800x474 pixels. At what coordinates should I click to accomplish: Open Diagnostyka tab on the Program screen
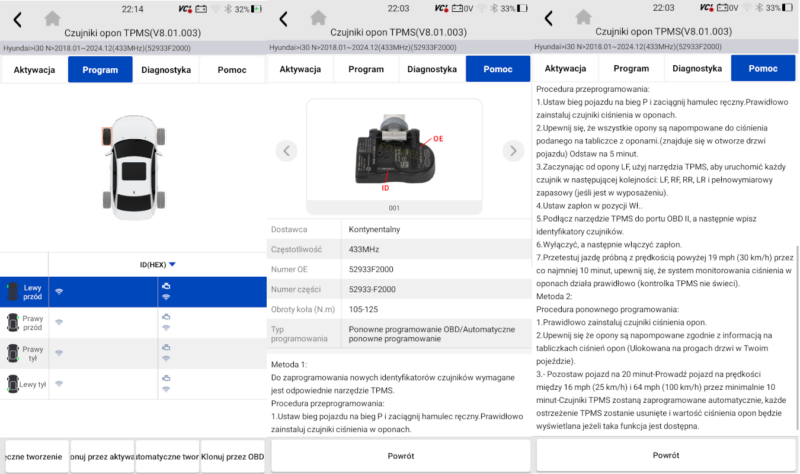tap(166, 70)
